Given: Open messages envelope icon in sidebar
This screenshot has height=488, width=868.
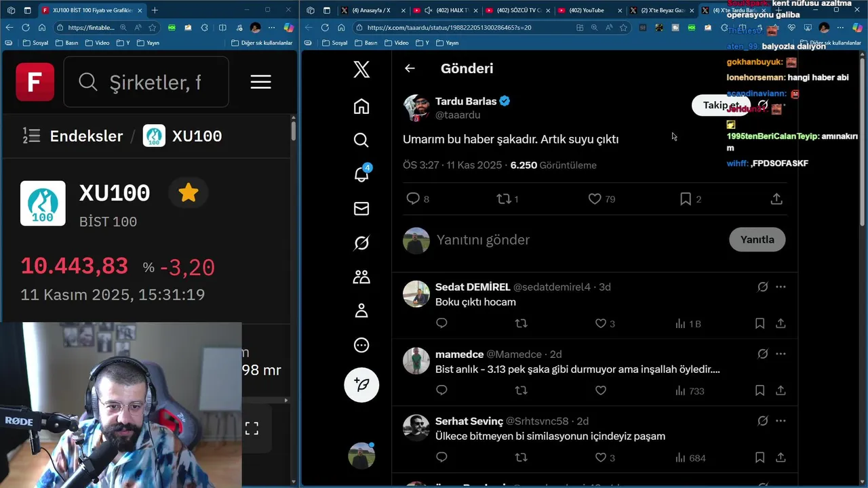Looking at the screenshot, I should click(361, 209).
